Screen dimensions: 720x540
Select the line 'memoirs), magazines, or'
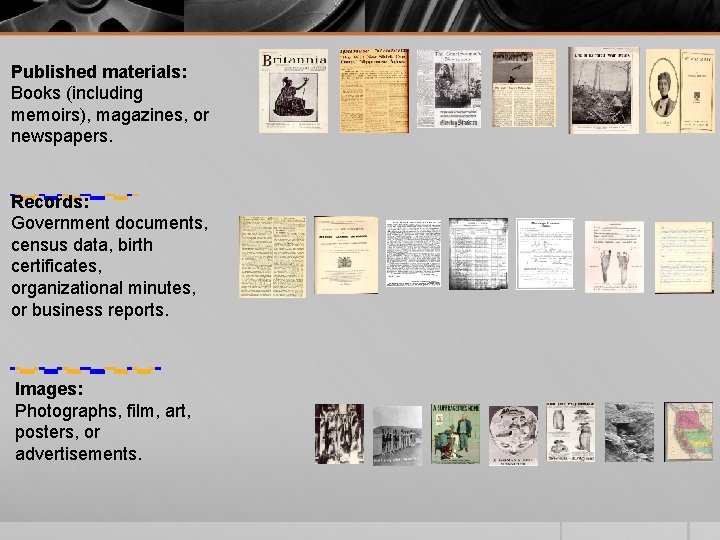click(110, 115)
